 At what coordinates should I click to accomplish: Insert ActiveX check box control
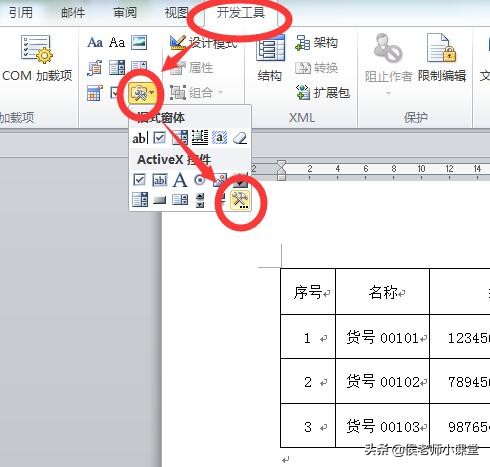(x=139, y=180)
